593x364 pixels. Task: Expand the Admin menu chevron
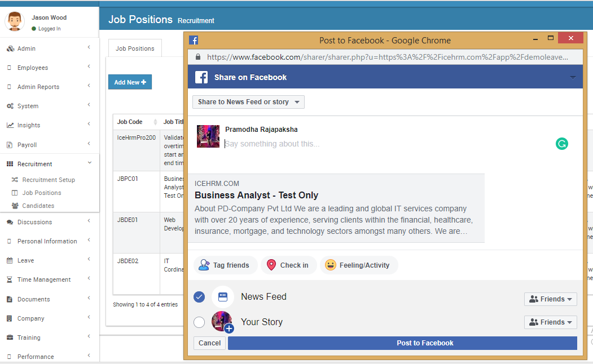click(x=89, y=47)
